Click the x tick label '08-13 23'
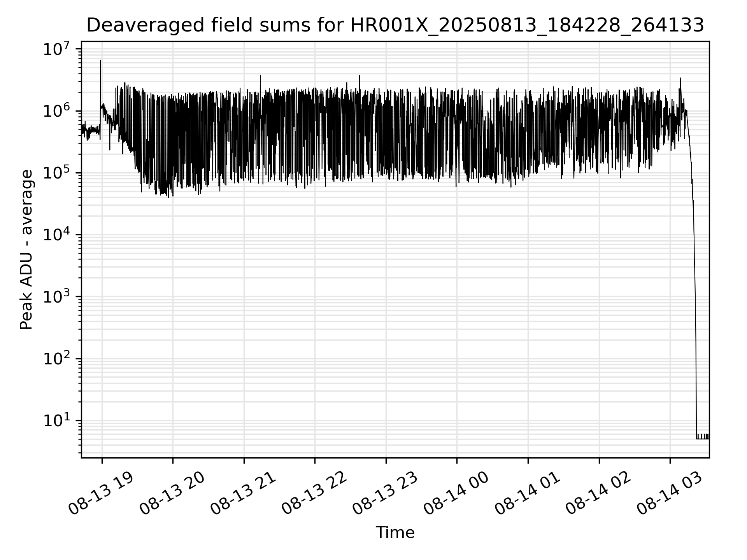This screenshot has height=560, width=747. 385,493
